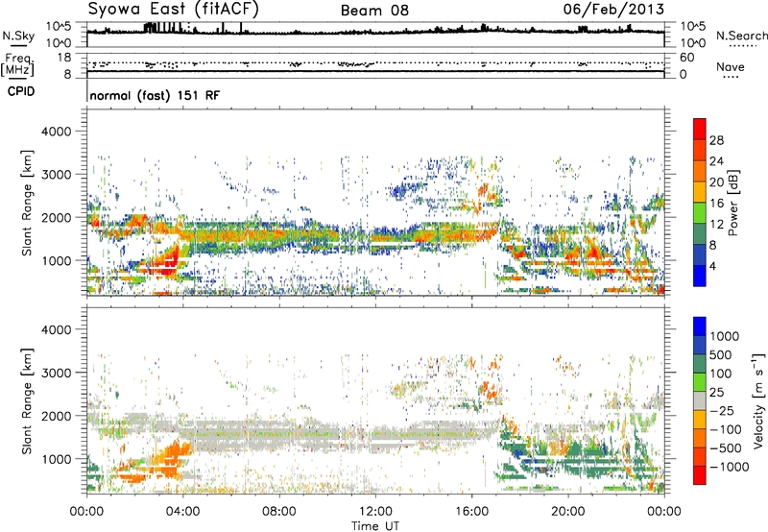Click the 'CPID' row label
The width and height of the screenshot is (768, 532).
21,91
